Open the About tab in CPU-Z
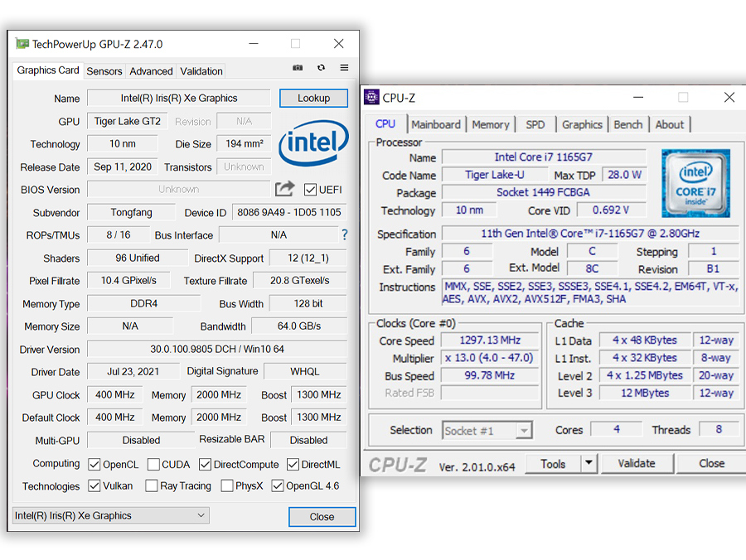This screenshot has width=746, height=560. pos(670,124)
